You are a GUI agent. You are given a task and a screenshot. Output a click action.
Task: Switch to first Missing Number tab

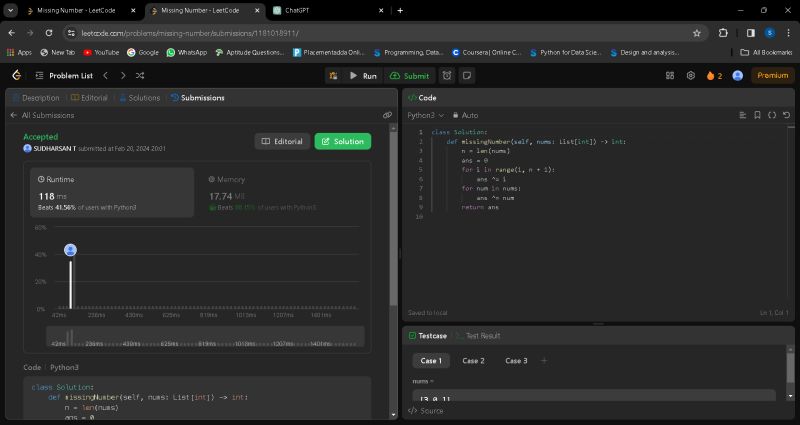point(83,10)
